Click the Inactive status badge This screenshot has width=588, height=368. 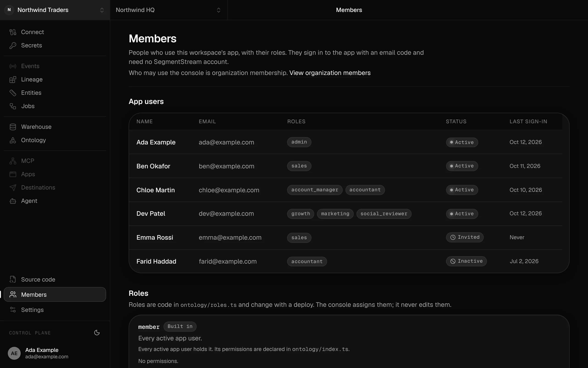(x=466, y=261)
